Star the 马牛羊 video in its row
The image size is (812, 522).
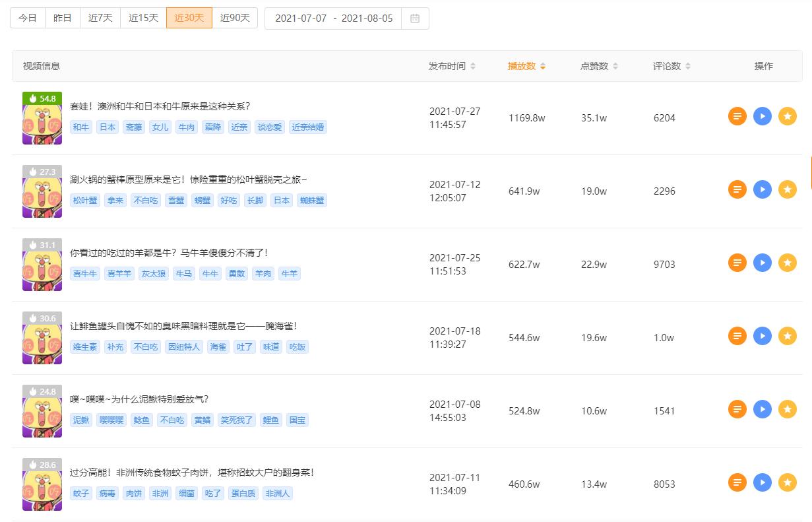(x=788, y=262)
